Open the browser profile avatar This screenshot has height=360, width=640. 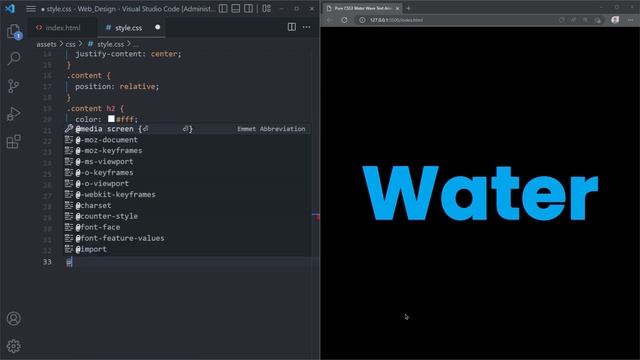pyautogui.click(x=615, y=20)
